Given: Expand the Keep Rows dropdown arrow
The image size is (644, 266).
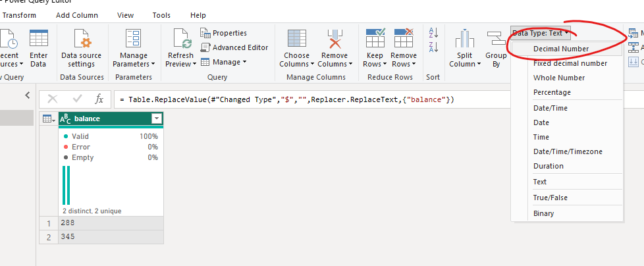Looking at the screenshot, I should (385, 64).
